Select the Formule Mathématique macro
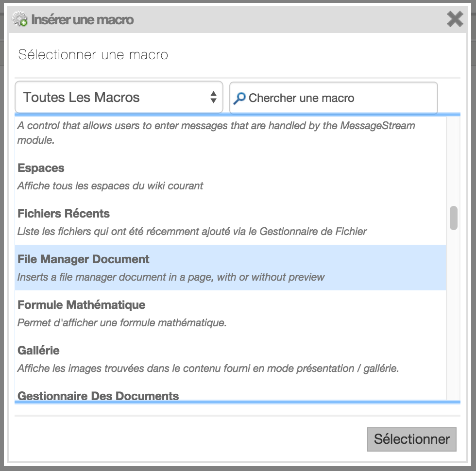 [x=230, y=313]
